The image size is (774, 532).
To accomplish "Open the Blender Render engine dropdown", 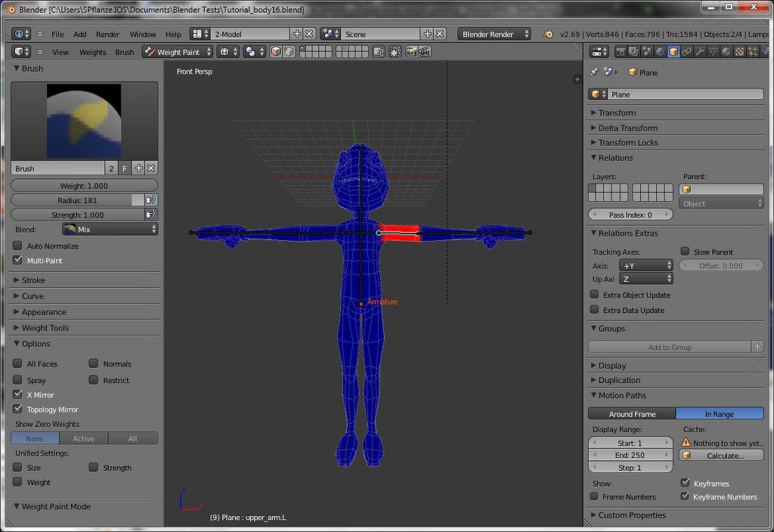I will 494,34.
